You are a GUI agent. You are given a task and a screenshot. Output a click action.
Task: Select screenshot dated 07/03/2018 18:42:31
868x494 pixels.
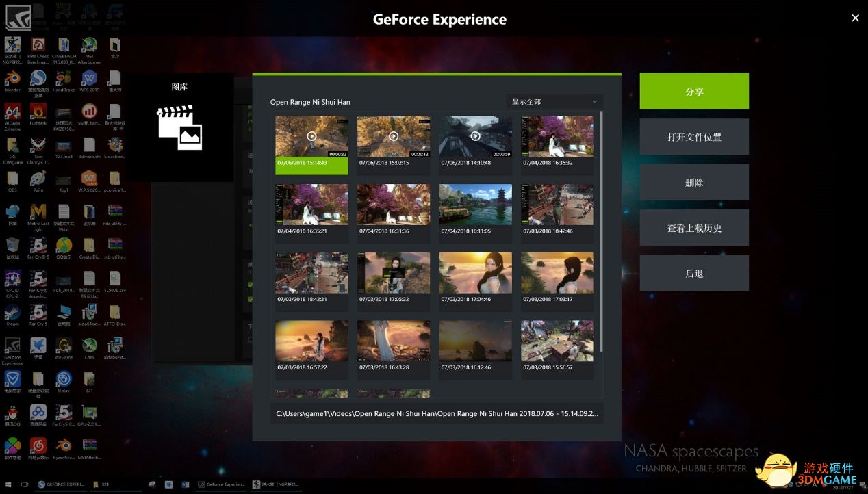click(x=311, y=281)
